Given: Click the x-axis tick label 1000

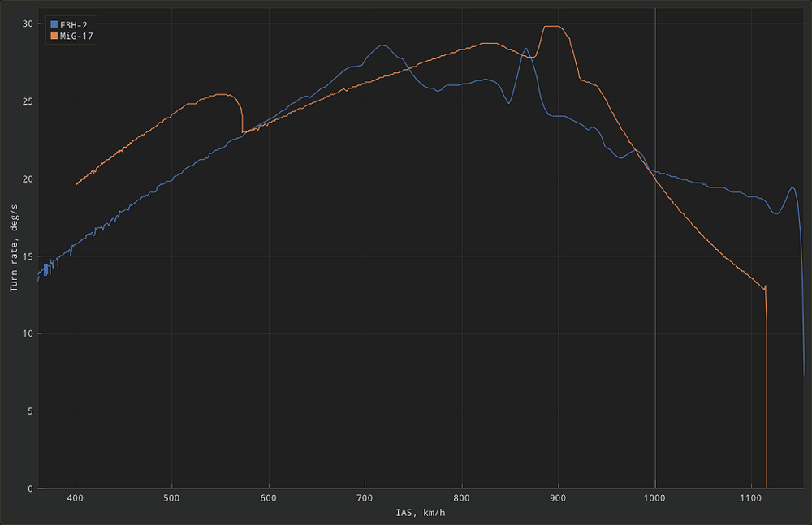Looking at the screenshot, I should coord(654,498).
